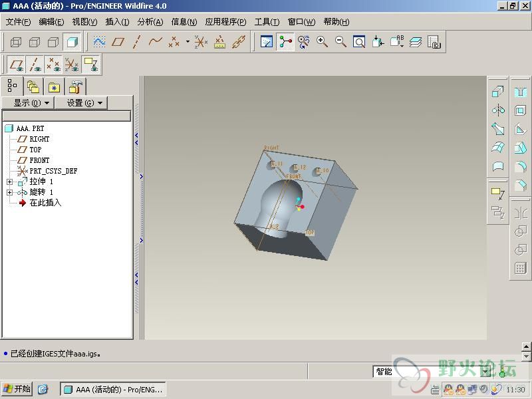Toggle datum planes display

coord(16,64)
